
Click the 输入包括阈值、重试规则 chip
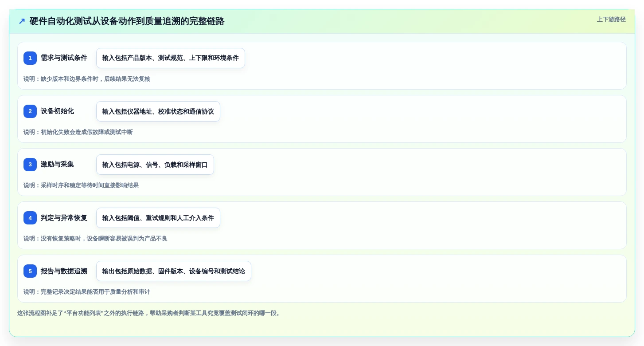(x=158, y=218)
